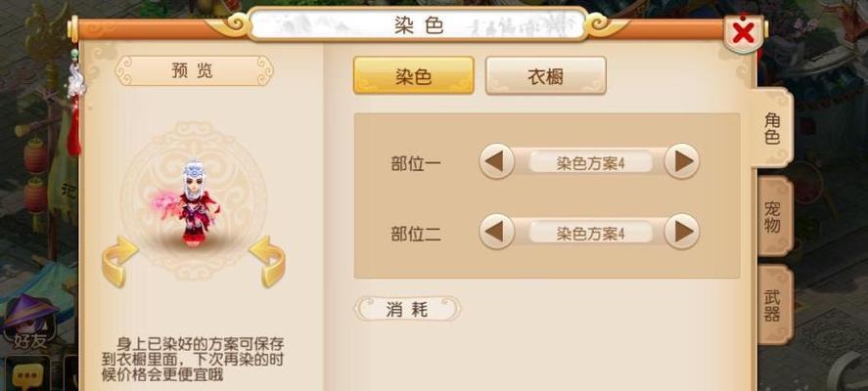Image resolution: width=868 pixels, height=391 pixels.
Task: Tap the character model in preview
Action: click(x=193, y=203)
